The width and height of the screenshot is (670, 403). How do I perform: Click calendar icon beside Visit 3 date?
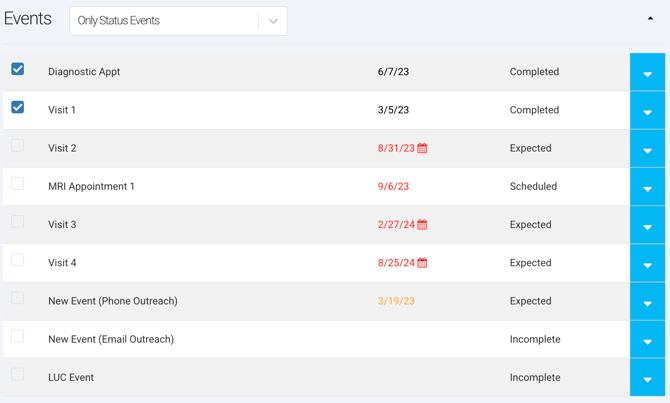click(422, 225)
